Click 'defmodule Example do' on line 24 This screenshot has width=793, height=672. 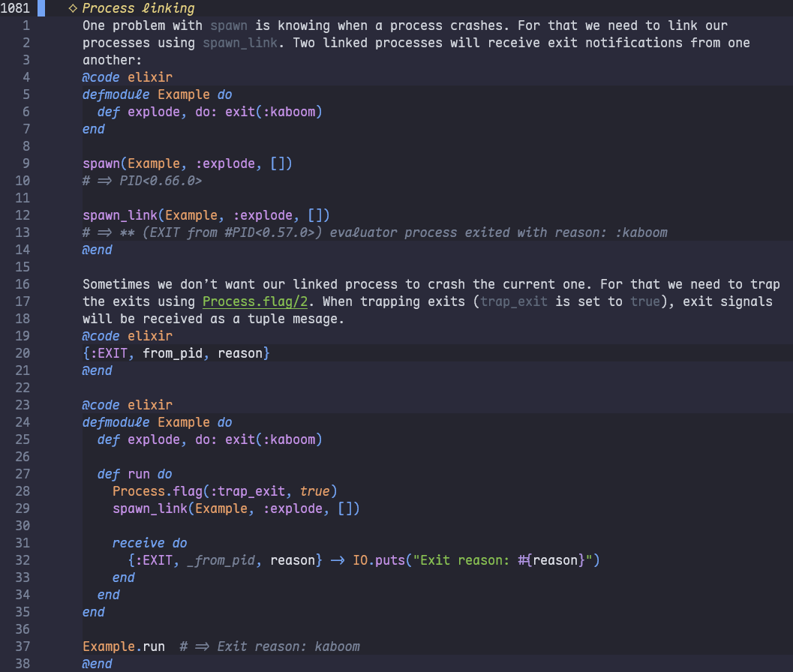pos(158,422)
